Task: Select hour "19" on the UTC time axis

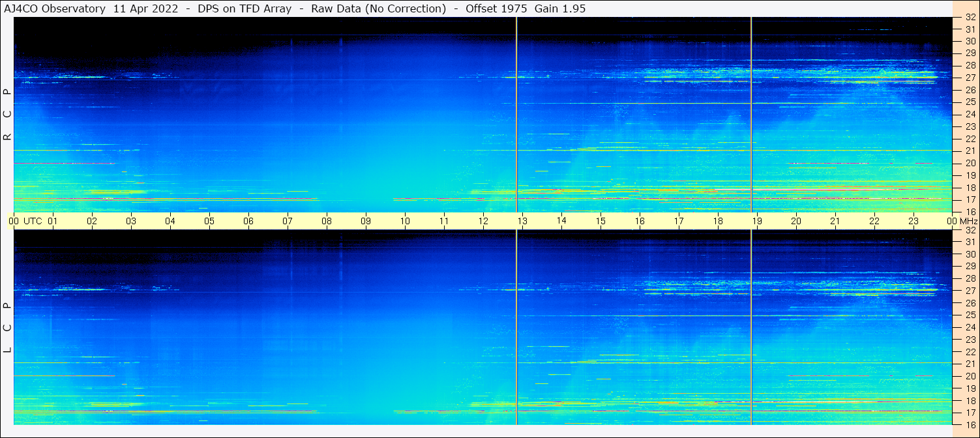Action: [757, 221]
